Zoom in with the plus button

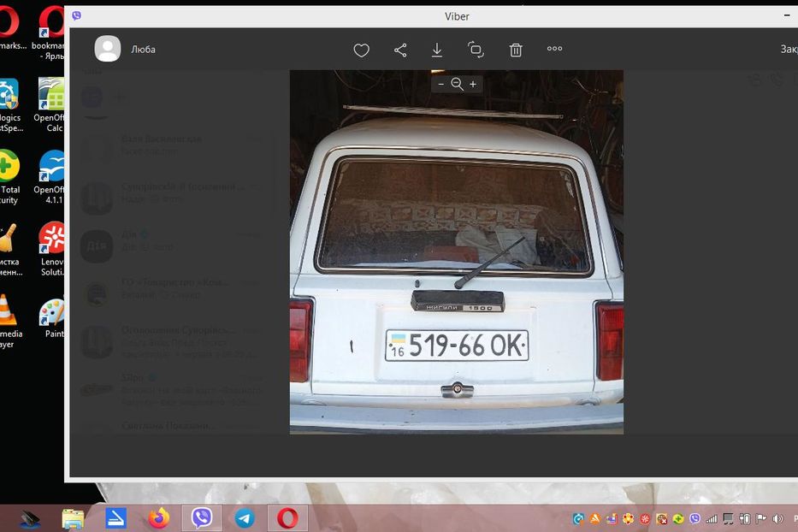tap(473, 84)
